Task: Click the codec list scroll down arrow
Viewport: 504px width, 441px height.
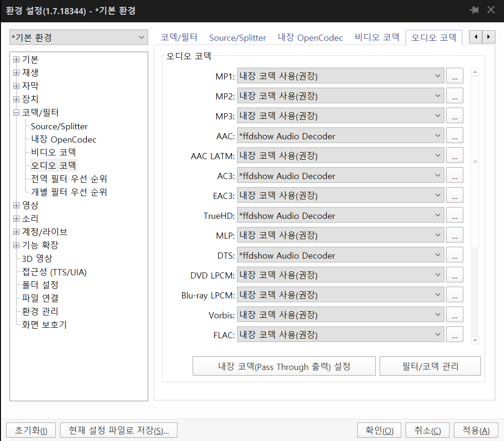Action: [475, 340]
